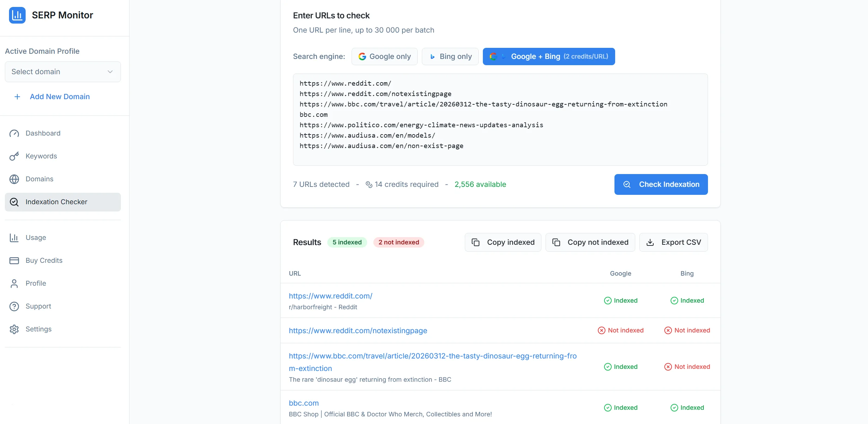Switch search engine to Bing only
The width and height of the screenshot is (868, 424).
click(x=450, y=56)
